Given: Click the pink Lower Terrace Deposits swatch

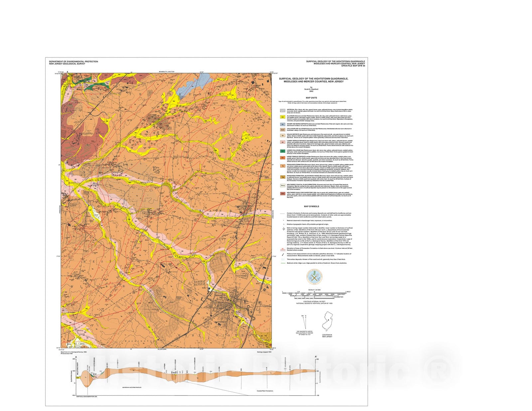Looking at the screenshot, I should click(283, 142).
